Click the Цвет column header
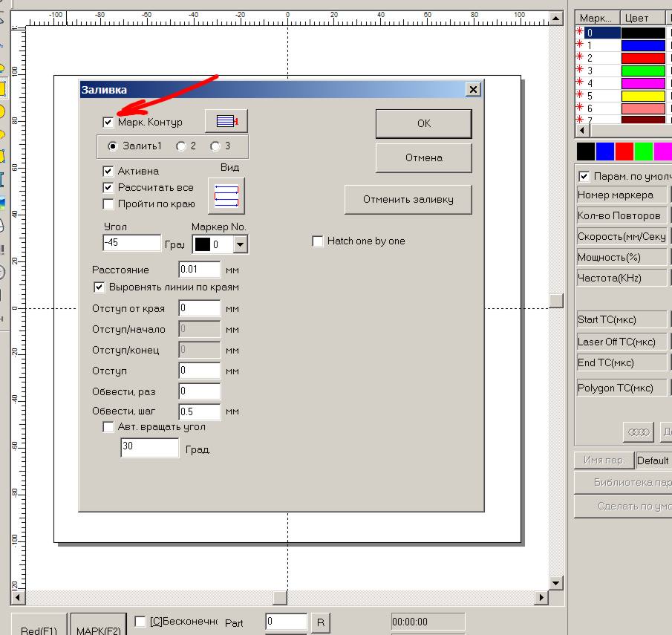672x635 pixels. (636, 18)
